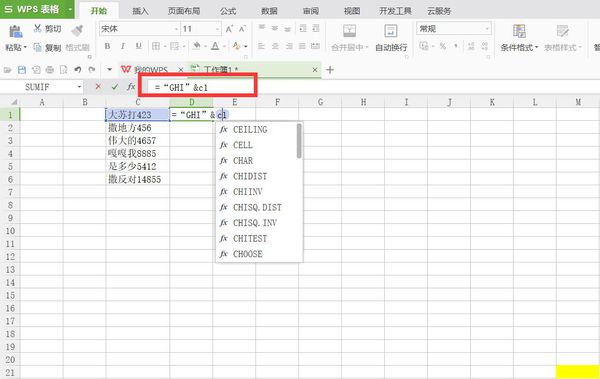
Task: Click the font color A icon
Action: click(215, 46)
